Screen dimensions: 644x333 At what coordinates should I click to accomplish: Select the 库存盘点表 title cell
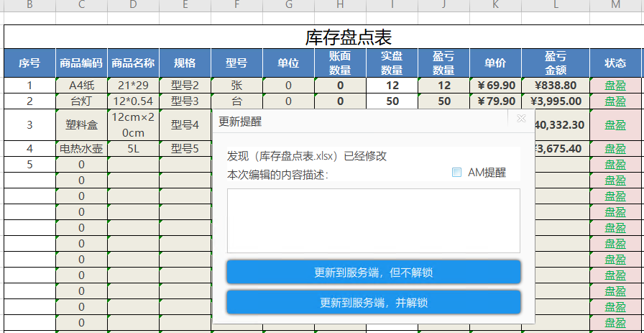(349, 37)
